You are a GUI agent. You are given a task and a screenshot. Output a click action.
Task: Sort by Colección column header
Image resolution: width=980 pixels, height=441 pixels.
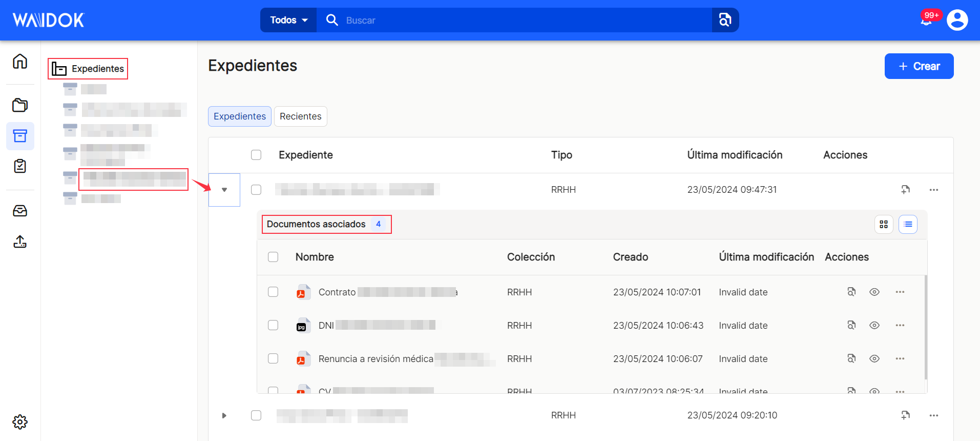coord(531,257)
